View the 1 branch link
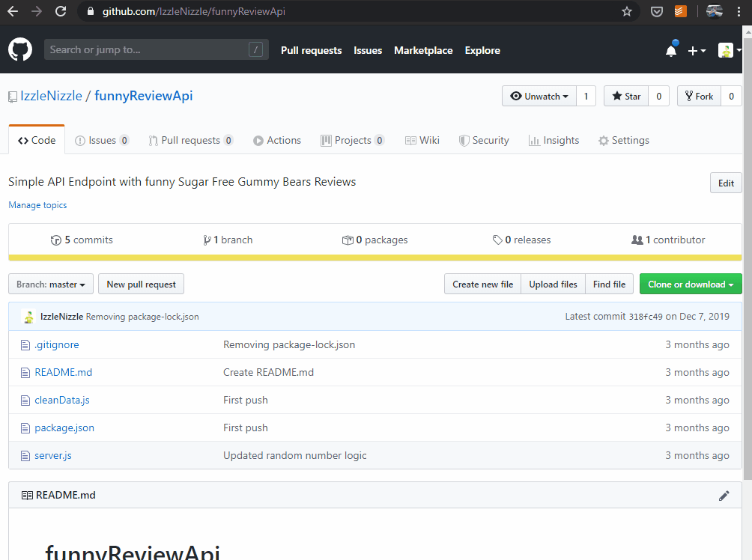Viewport: 752px width, 560px height. tap(228, 240)
